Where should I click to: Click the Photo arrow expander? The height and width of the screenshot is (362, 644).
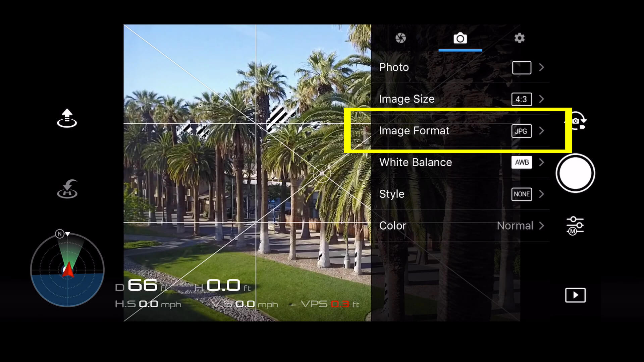coord(541,67)
